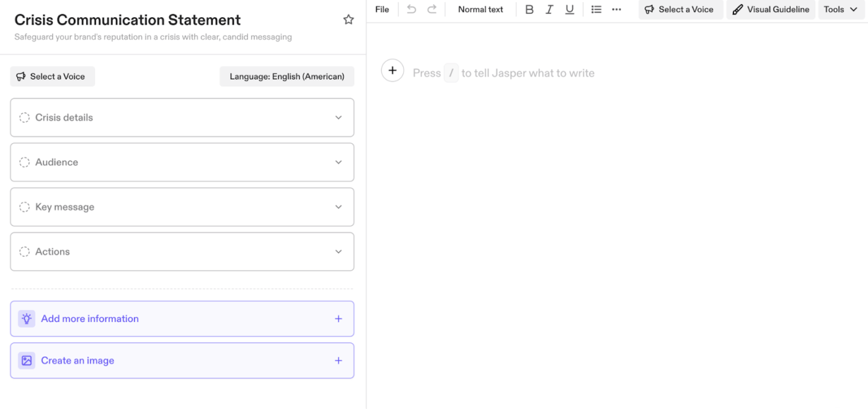Viewport: 868px width, 409px height.
Task: Click the Audience status circle
Action: 24,162
